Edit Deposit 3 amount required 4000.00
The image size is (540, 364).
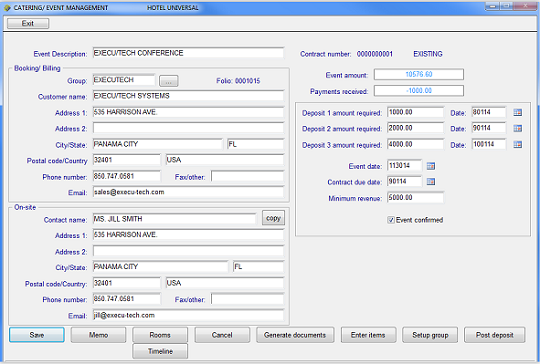pos(415,144)
